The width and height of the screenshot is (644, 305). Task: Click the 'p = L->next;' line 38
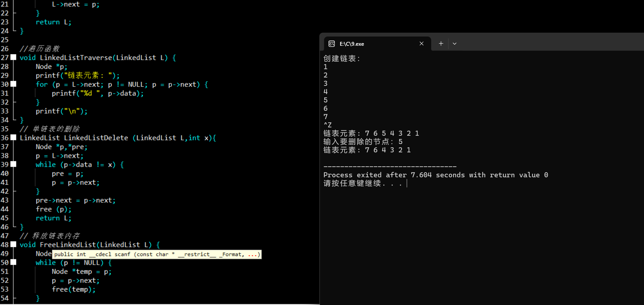pyautogui.click(x=59, y=156)
